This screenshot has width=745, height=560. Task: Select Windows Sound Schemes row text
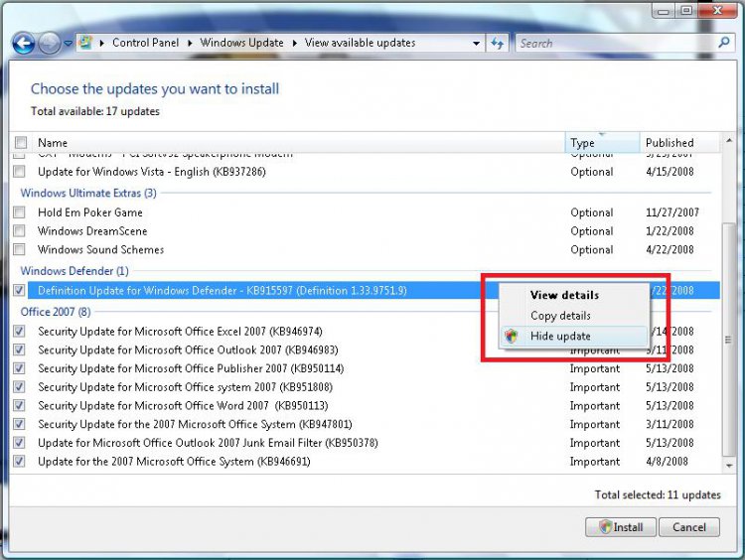point(100,249)
